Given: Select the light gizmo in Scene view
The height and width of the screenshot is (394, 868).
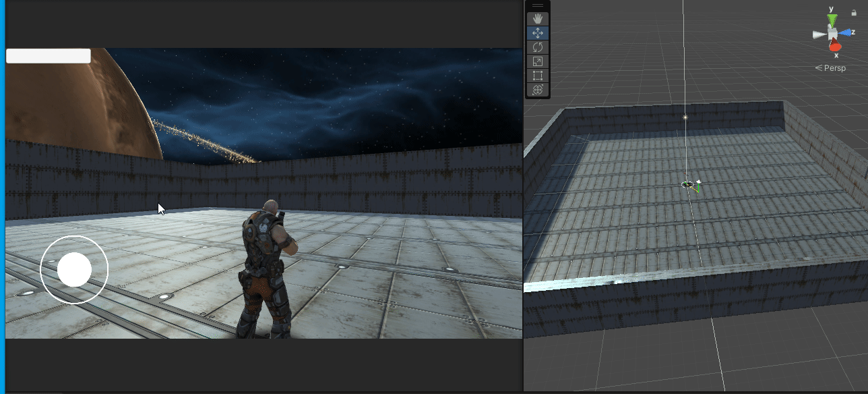Looking at the screenshot, I should point(685,117).
